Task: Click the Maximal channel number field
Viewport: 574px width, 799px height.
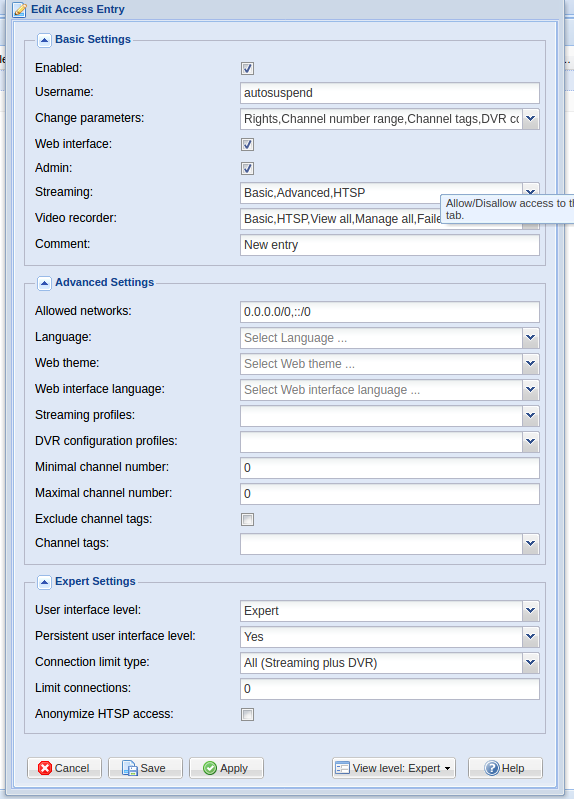Action: tap(389, 494)
